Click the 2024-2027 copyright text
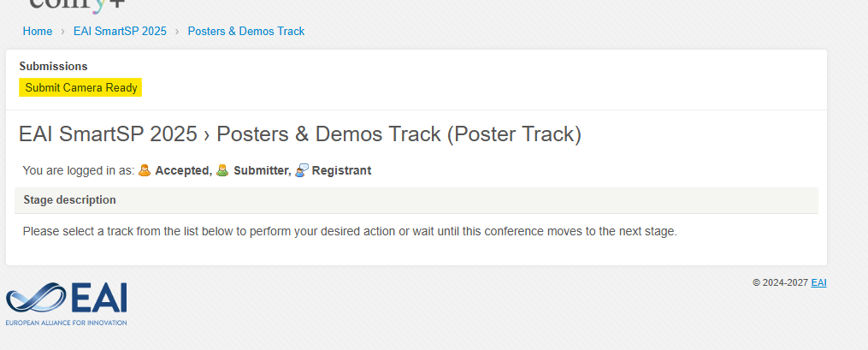 [780, 282]
